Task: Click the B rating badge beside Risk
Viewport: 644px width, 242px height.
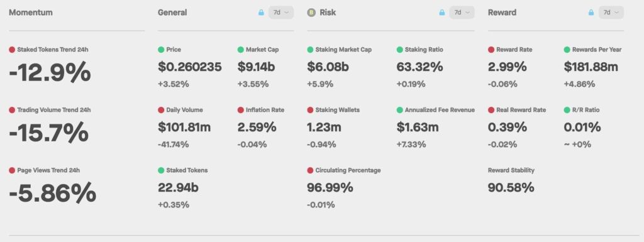Action: 311,13
